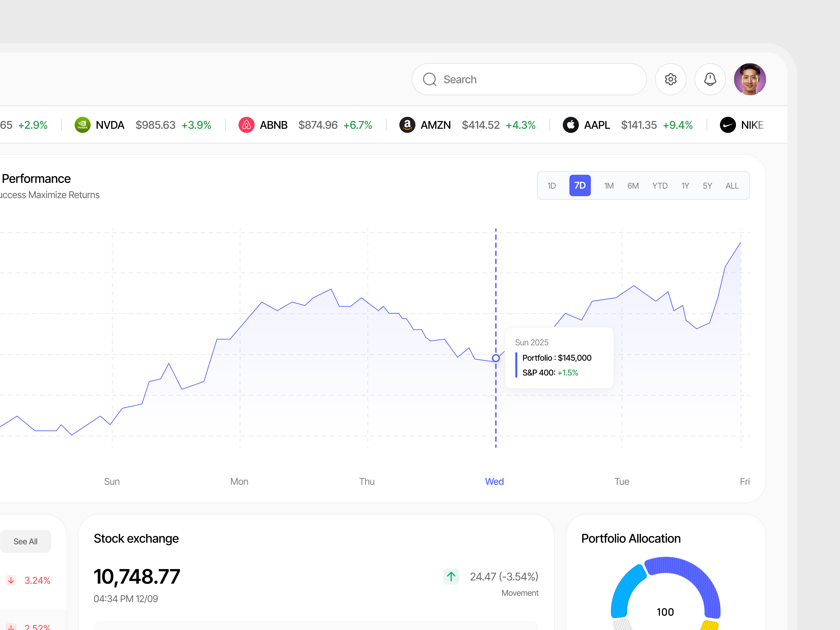Open notifications via the bell icon
840x630 pixels.
click(x=710, y=79)
